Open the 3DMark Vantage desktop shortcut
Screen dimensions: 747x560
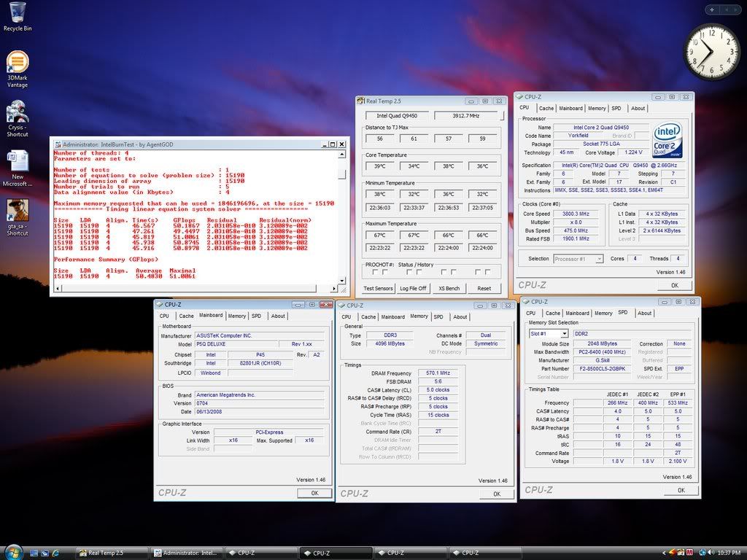pos(18,69)
